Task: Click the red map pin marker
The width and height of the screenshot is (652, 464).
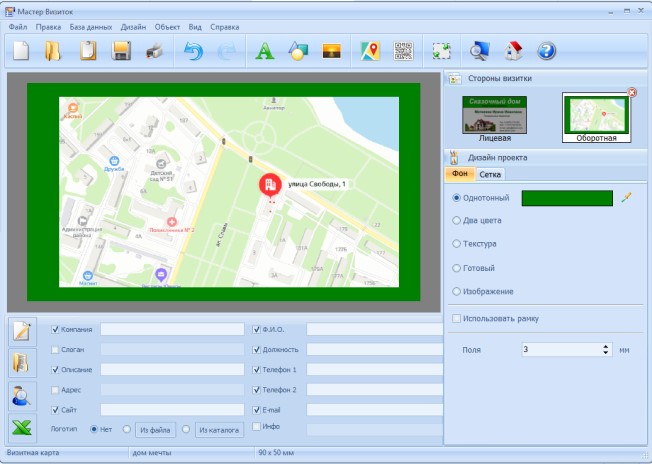Action: (270, 186)
